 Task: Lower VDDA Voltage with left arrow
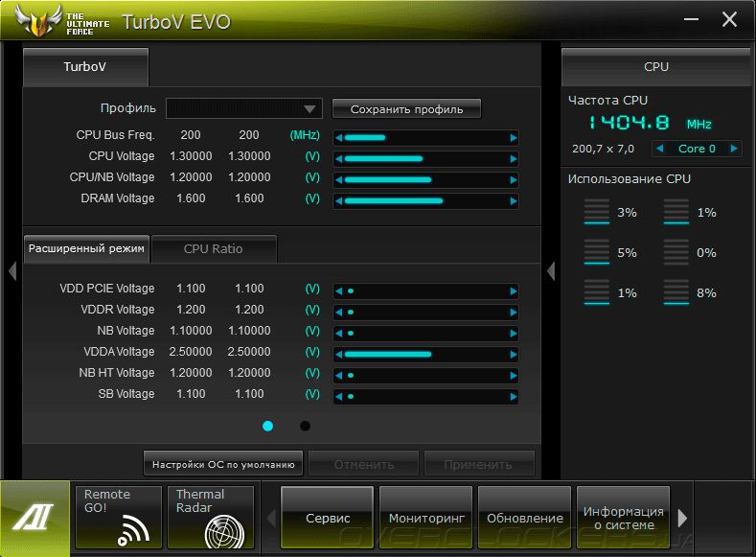tap(339, 355)
